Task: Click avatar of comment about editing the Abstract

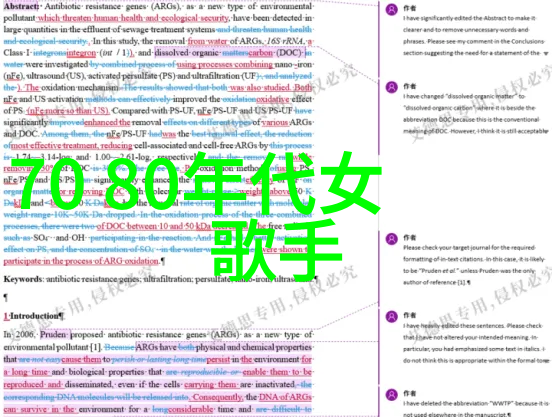Action: click(391, 10)
